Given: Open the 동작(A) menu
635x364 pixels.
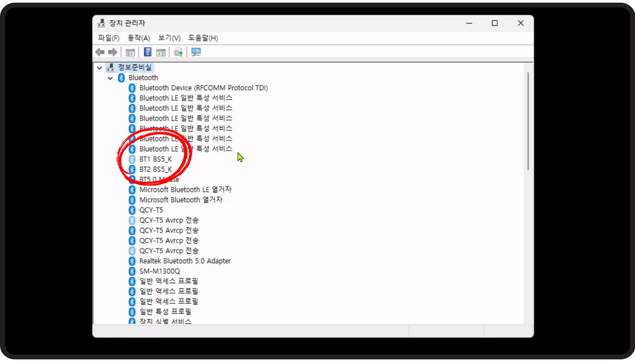Looking at the screenshot, I should [x=139, y=38].
